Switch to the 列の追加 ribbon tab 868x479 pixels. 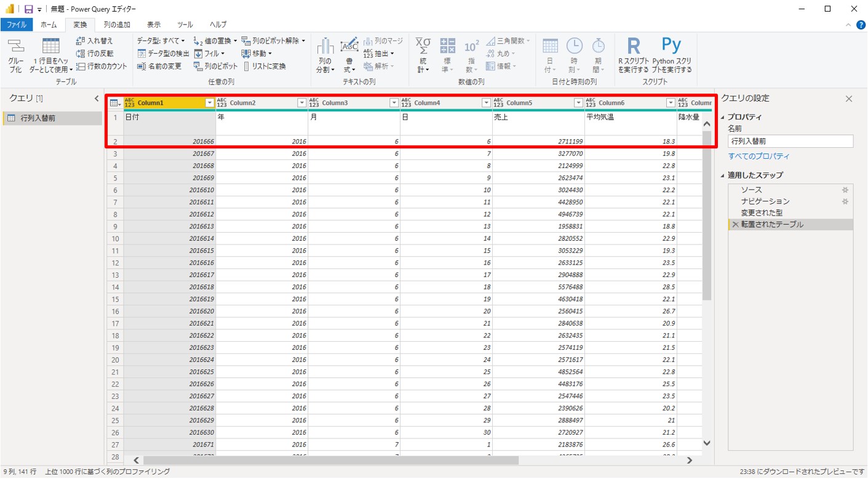tap(116, 25)
